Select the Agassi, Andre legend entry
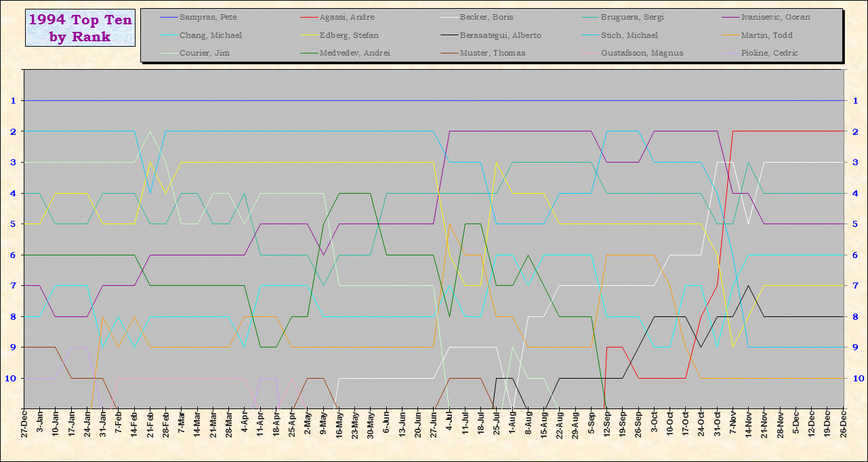Screen dimensions: 868x462 346,18
